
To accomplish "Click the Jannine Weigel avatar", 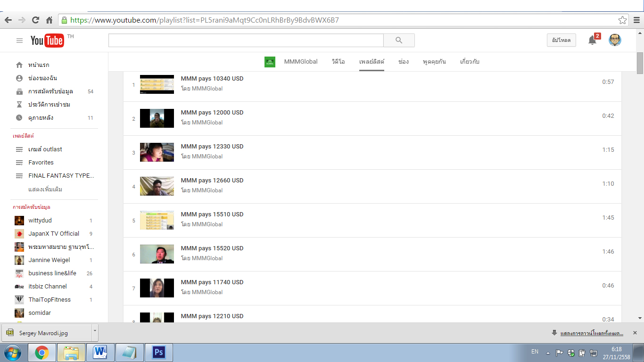I will [19, 260].
